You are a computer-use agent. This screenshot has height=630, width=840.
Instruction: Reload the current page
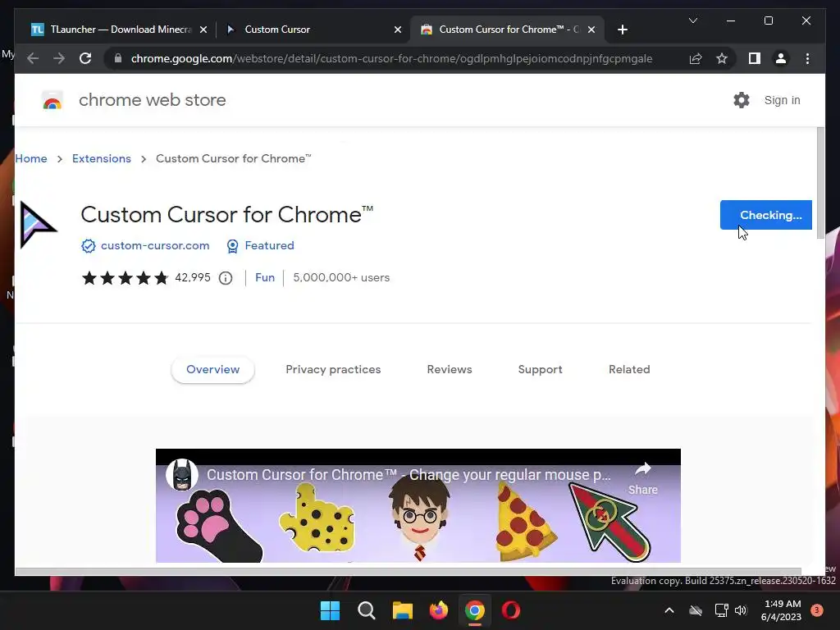[x=85, y=58]
